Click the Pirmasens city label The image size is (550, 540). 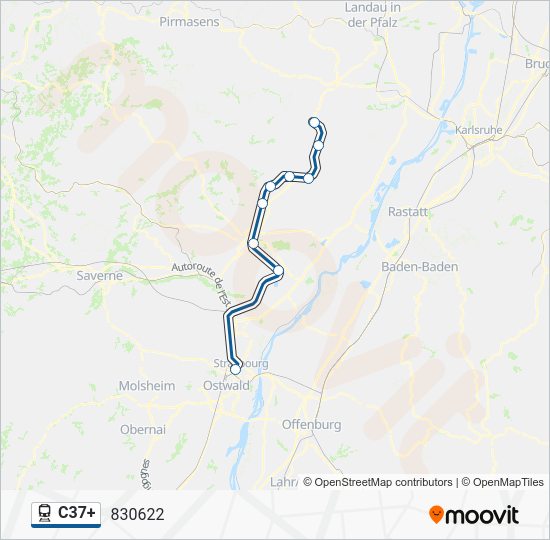tap(189, 22)
